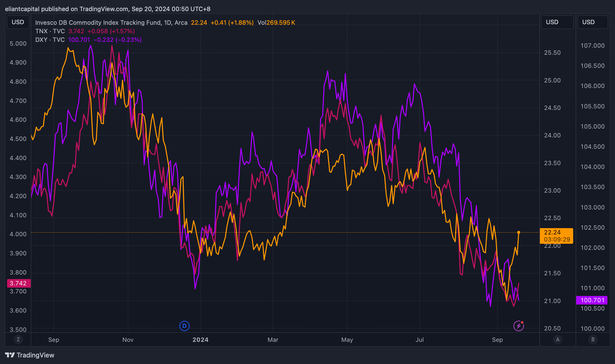This screenshot has width=615, height=364.
Task: Click the 22.24 orange price label
Action: pos(556,236)
